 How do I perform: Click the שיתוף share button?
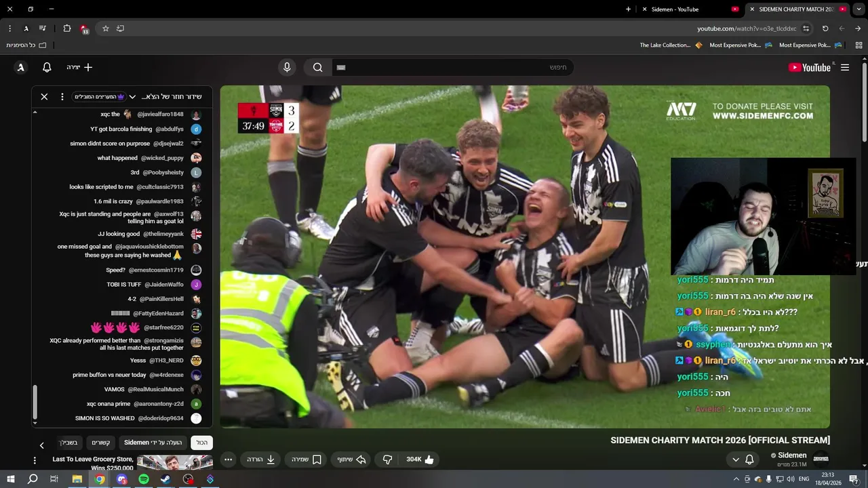[352, 460]
